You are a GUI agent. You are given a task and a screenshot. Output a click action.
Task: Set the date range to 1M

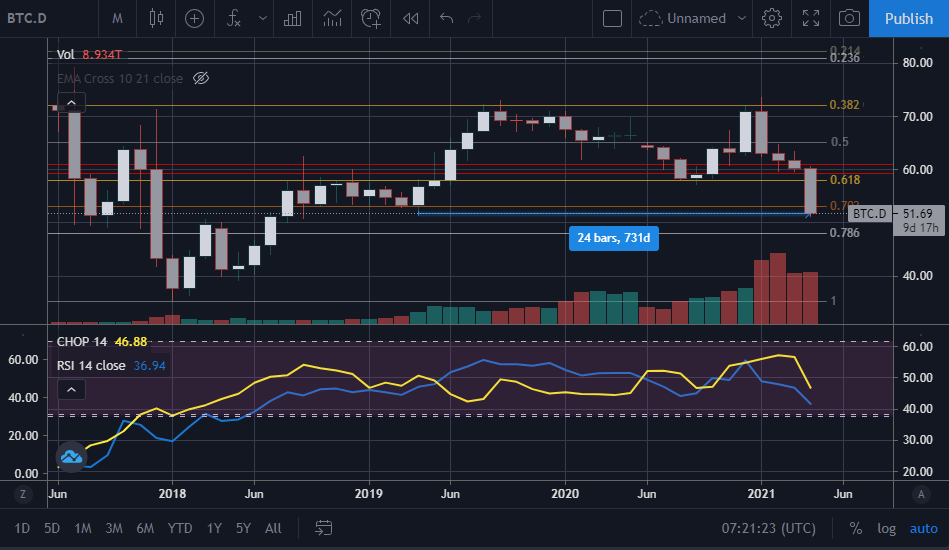[83, 528]
